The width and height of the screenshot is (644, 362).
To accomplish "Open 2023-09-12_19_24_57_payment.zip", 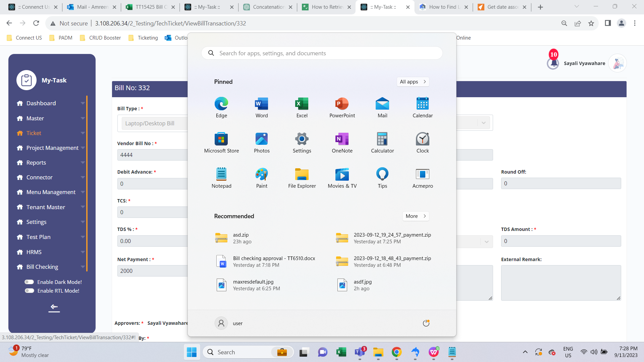I will (x=384, y=238).
